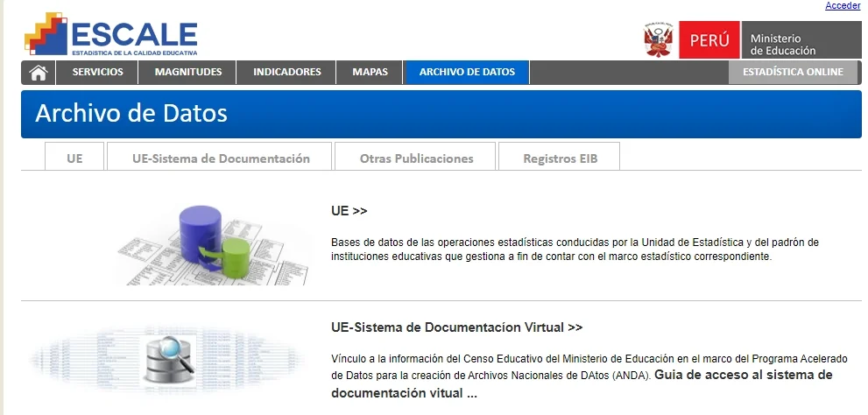Open the MAPAS menu
The height and width of the screenshot is (415, 868).
pyautogui.click(x=370, y=73)
